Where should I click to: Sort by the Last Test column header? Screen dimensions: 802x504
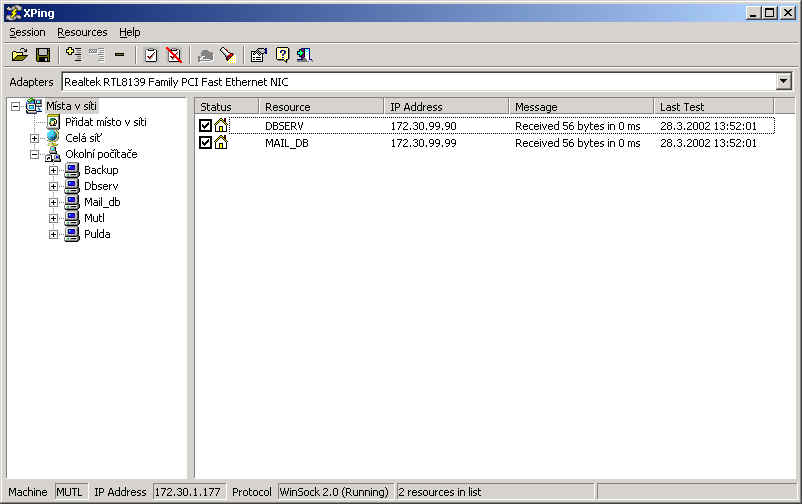pyautogui.click(x=714, y=106)
